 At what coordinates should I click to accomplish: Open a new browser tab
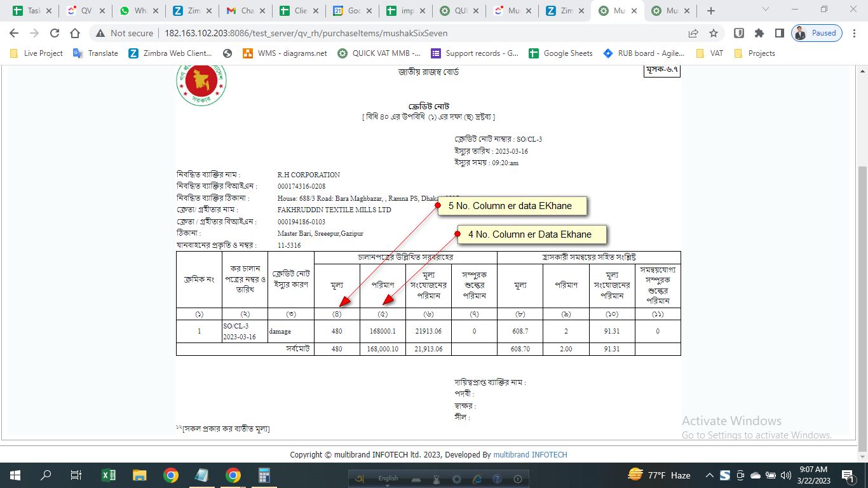tap(711, 11)
